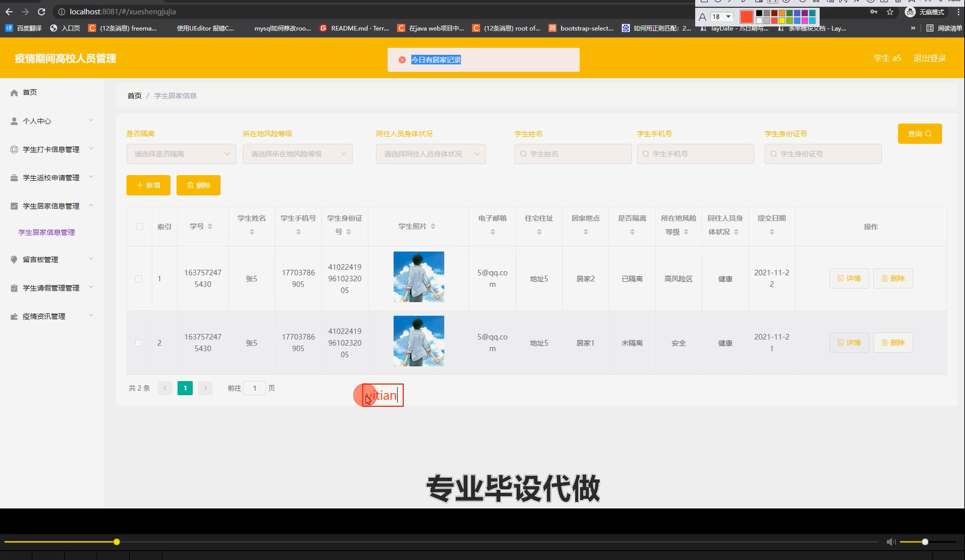Image resolution: width=965 pixels, height=560 pixels.
Task: Open the 学生居家信息管理 submenu item
Action: [x=46, y=232]
